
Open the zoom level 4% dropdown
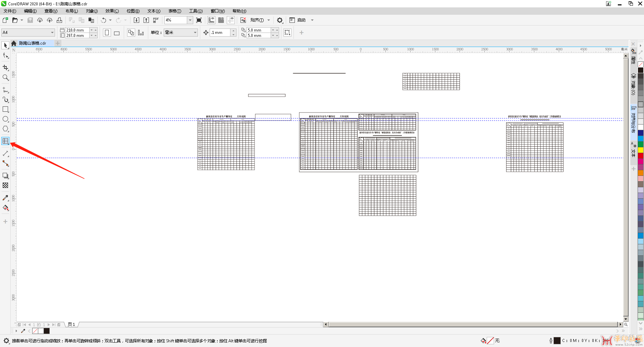click(x=190, y=20)
